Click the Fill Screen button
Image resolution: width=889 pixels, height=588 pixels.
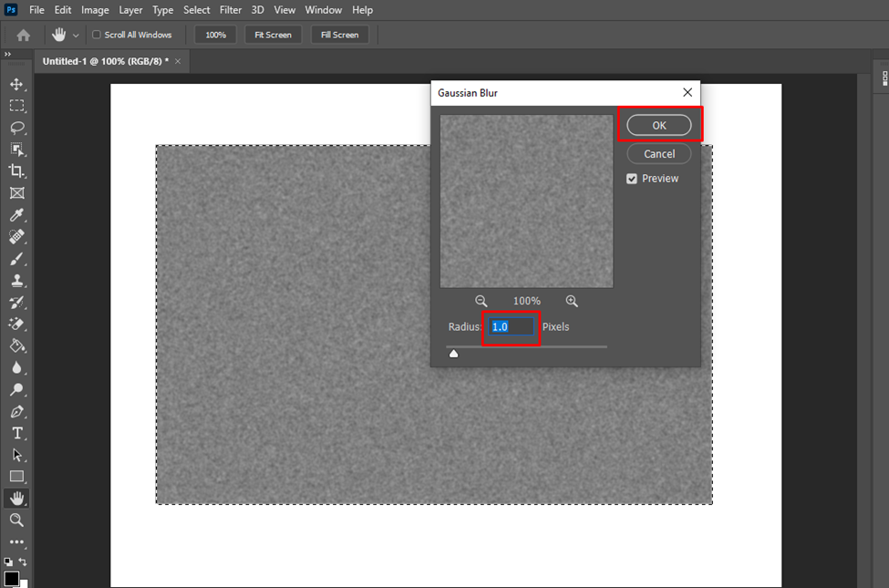tap(339, 35)
